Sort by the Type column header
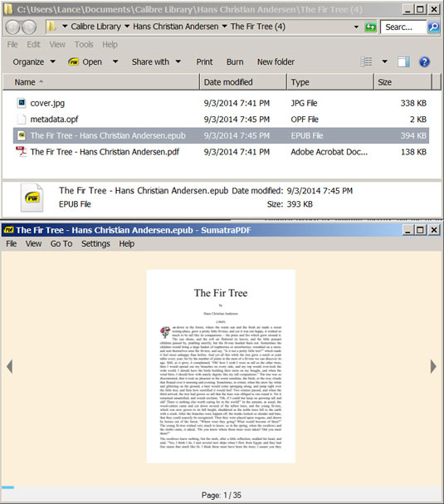 pyautogui.click(x=330, y=82)
